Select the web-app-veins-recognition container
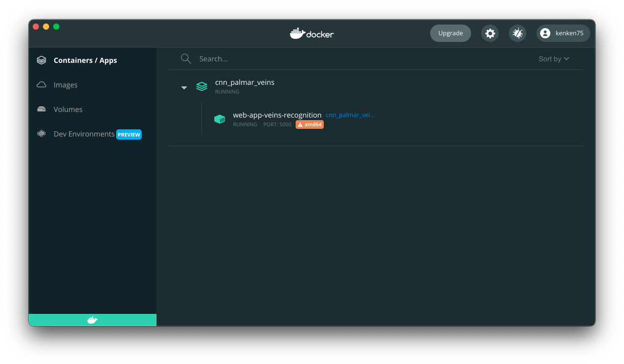The height and width of the screenshot is (364, 624). coord(277,115)
